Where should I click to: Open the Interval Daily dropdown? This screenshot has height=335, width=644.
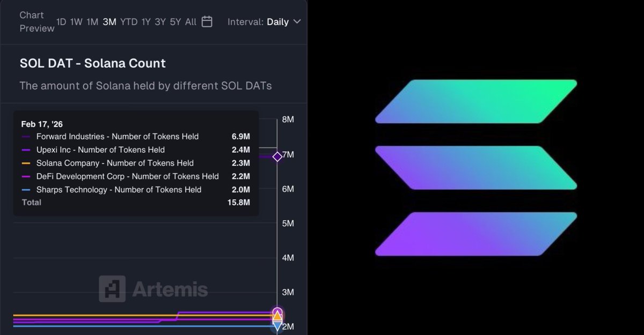[x=264, y=22]
